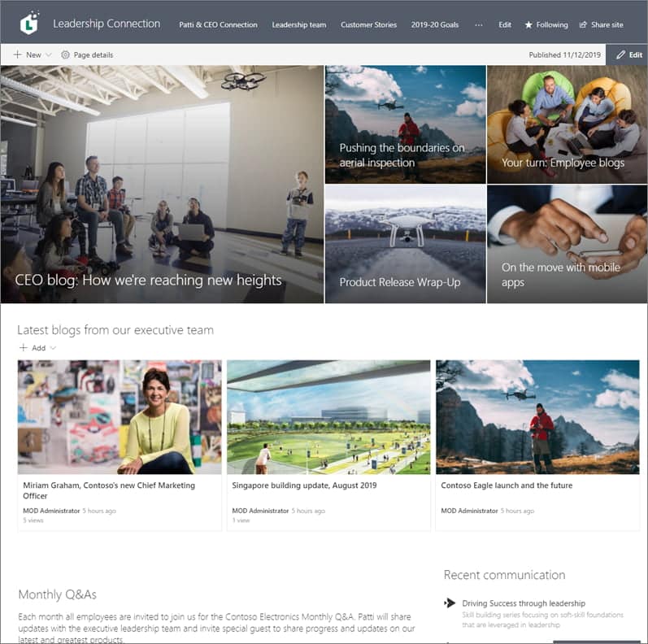Open Driving Success through leadership link
This screenshot has height=644, width=648.
(523, 603)
